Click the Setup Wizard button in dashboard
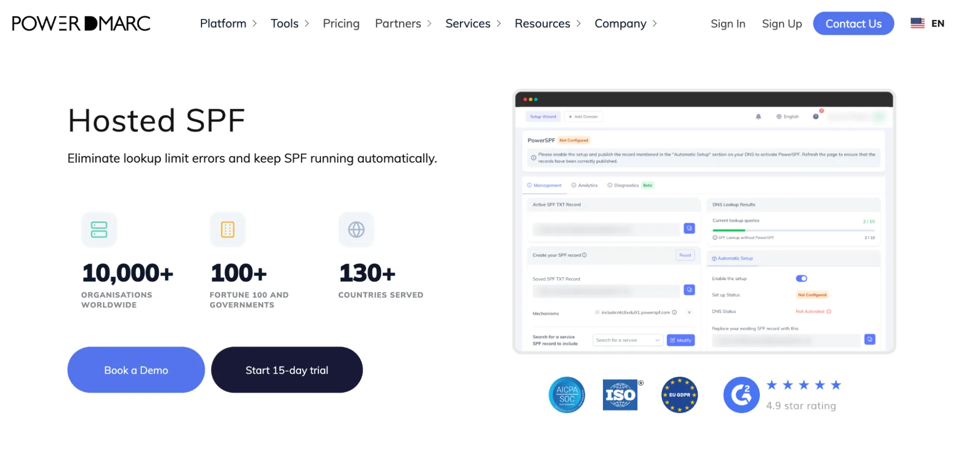The width and height of the screenshot is (980, 457). click(x=543, y=117)
